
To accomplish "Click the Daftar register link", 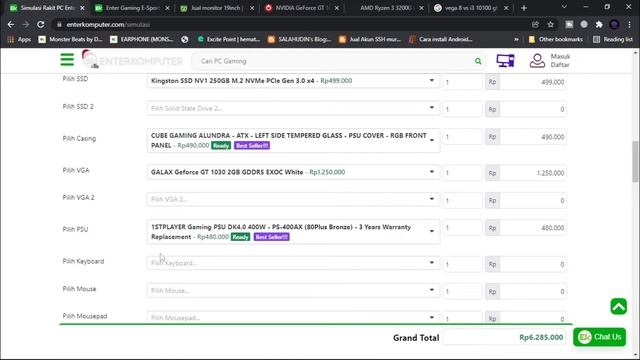I will (560, 65).
